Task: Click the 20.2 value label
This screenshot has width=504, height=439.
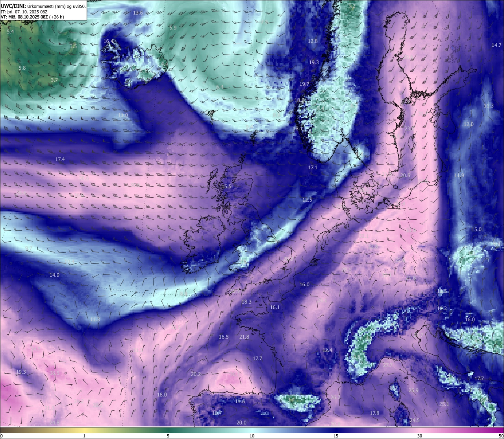Action: tap(196, 374)
